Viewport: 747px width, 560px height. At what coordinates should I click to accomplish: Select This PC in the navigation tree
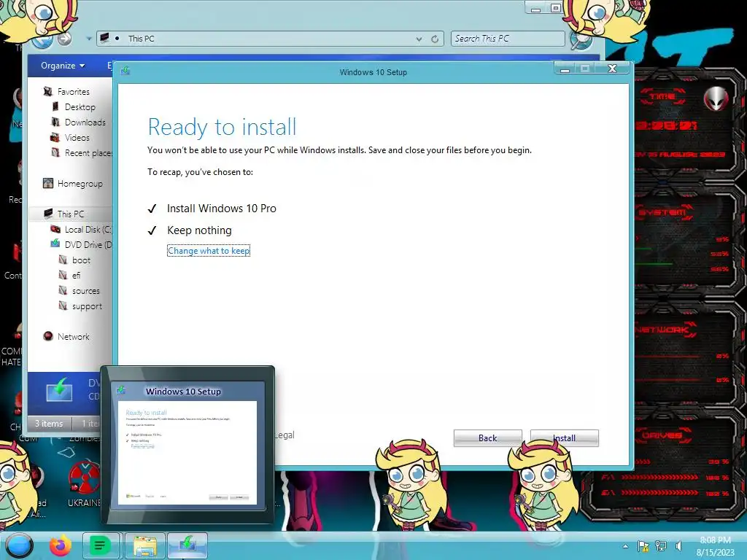[71, 214]
